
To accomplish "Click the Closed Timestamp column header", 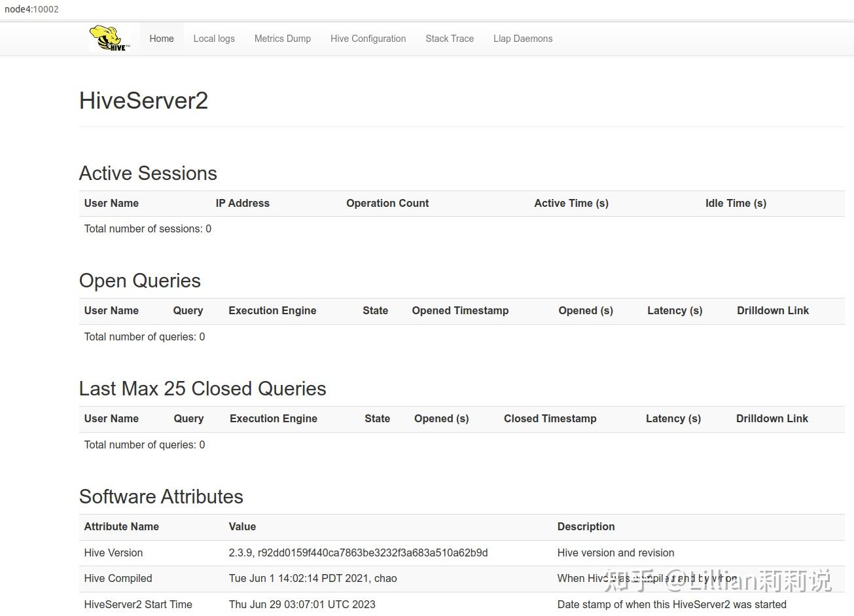I will click(x=550, y=418).
